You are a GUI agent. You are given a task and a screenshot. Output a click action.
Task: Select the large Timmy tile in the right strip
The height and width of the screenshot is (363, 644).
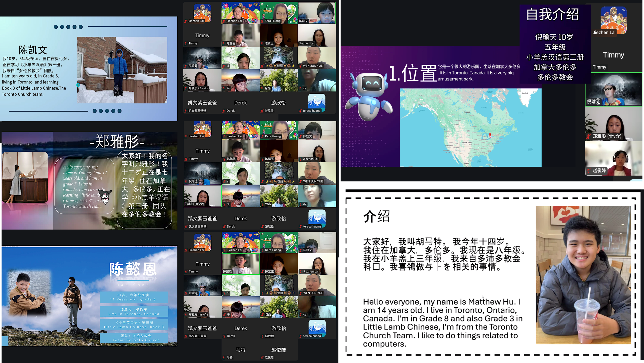[x=613, y=55]
